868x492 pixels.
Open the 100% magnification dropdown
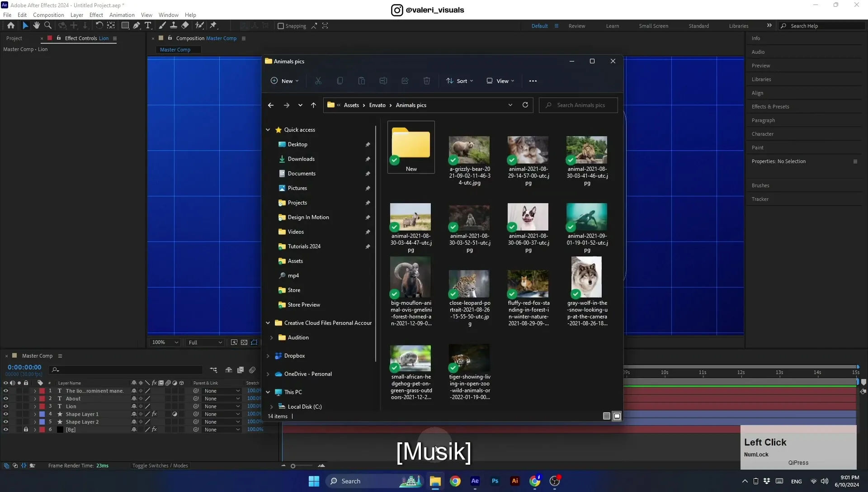[x=165, y=342]
